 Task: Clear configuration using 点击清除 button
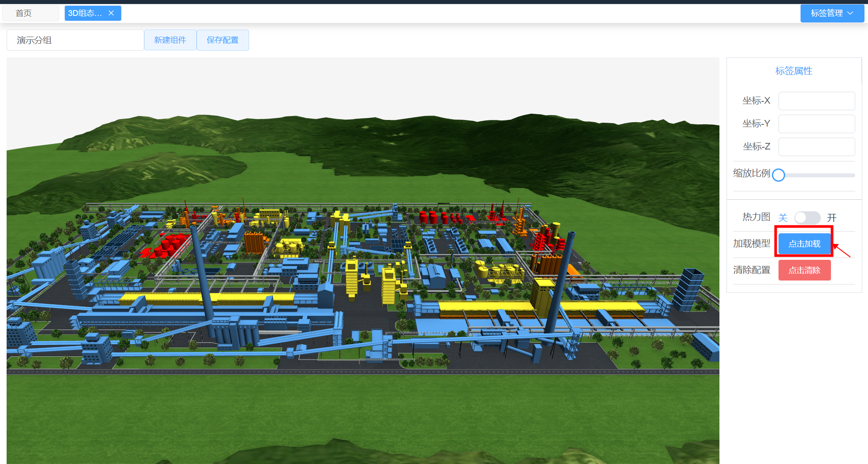[804, 270]
